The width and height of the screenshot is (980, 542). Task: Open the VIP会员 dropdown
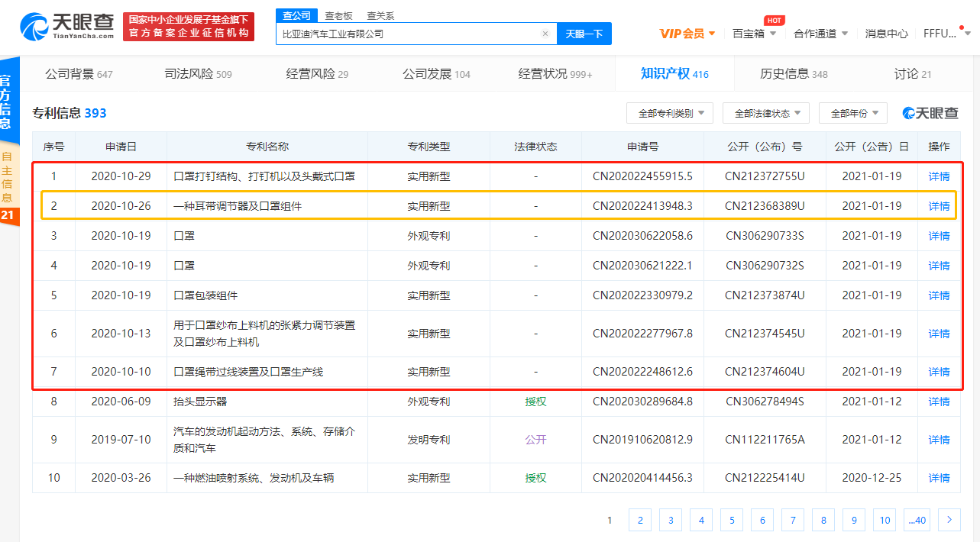(x=687, y=34)
